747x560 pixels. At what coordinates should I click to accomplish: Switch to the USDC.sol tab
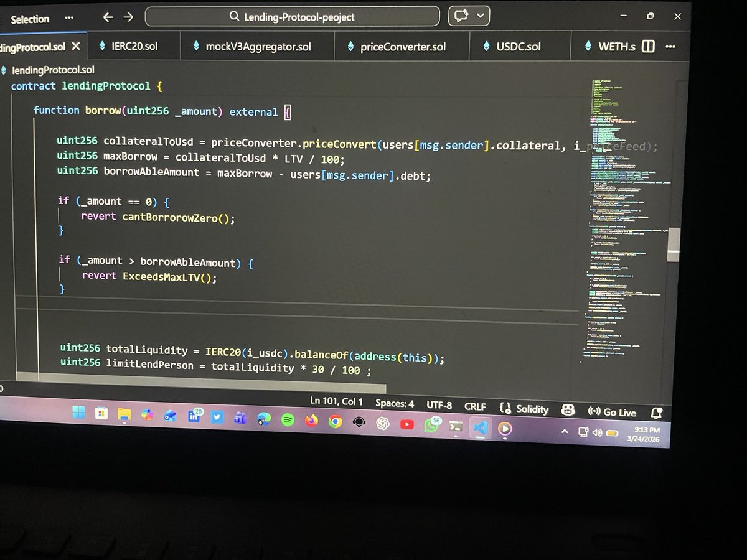point(519,47)
